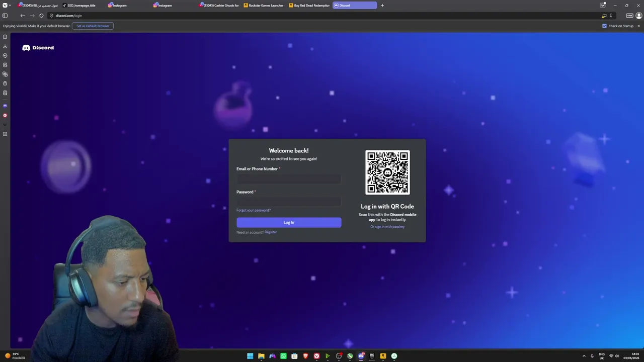
Task: Open Rockstar Games Launcher taskbar icon
Action: [383, 356]
